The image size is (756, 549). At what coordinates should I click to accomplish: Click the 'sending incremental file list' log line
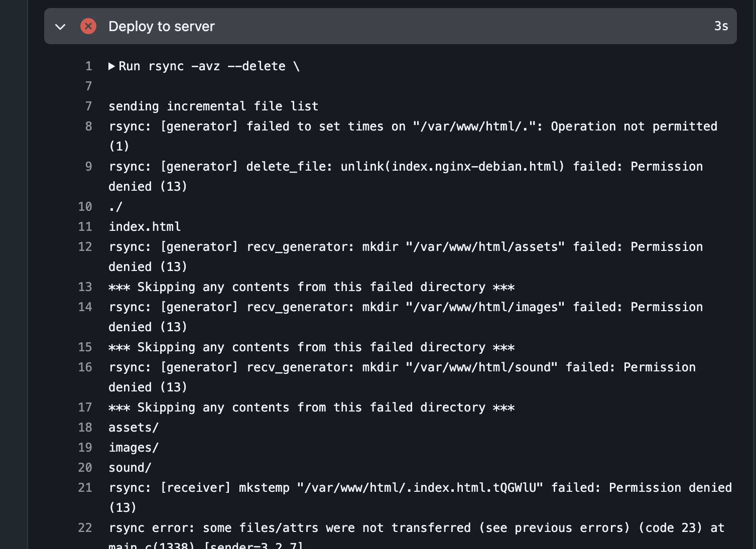point(213,106)
